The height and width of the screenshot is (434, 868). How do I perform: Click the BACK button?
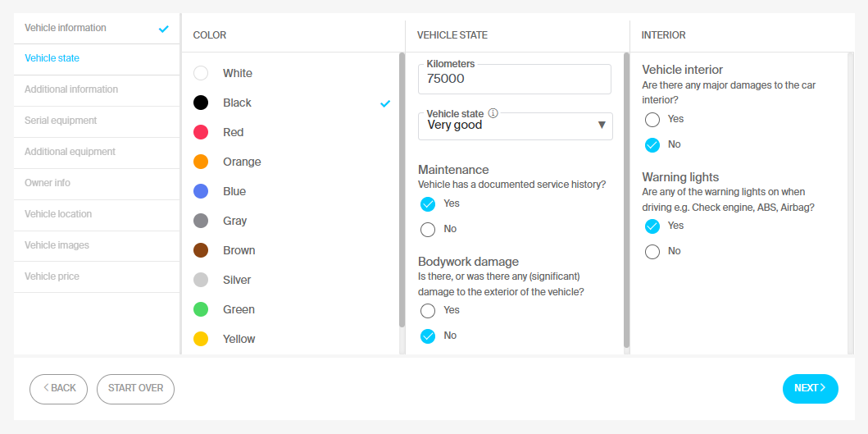pos(59,389)
